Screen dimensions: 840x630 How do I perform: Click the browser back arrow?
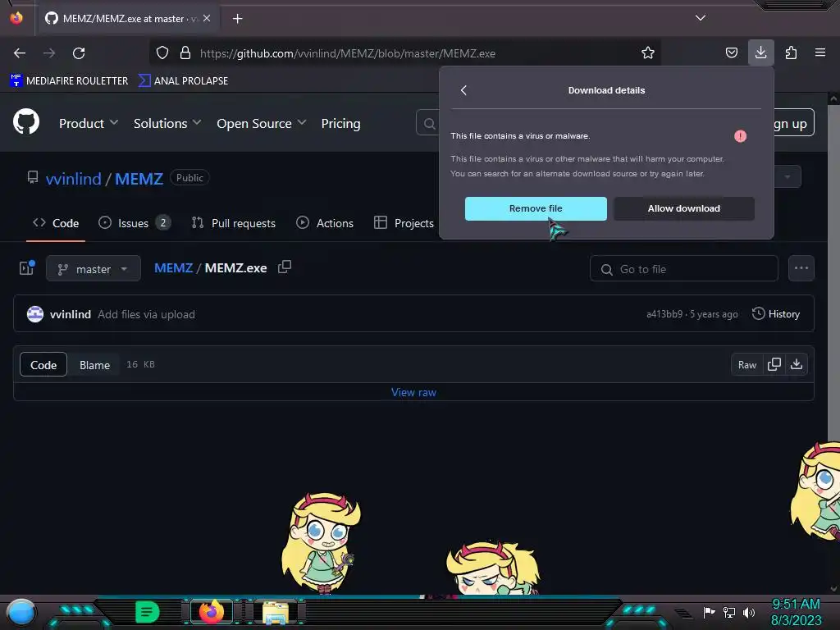click(x=20, y=53)
